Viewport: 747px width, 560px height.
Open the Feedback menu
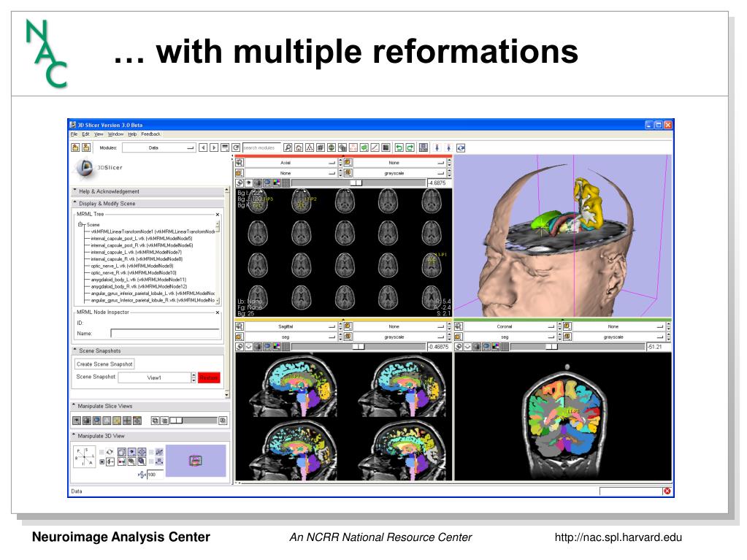[150, 134]
